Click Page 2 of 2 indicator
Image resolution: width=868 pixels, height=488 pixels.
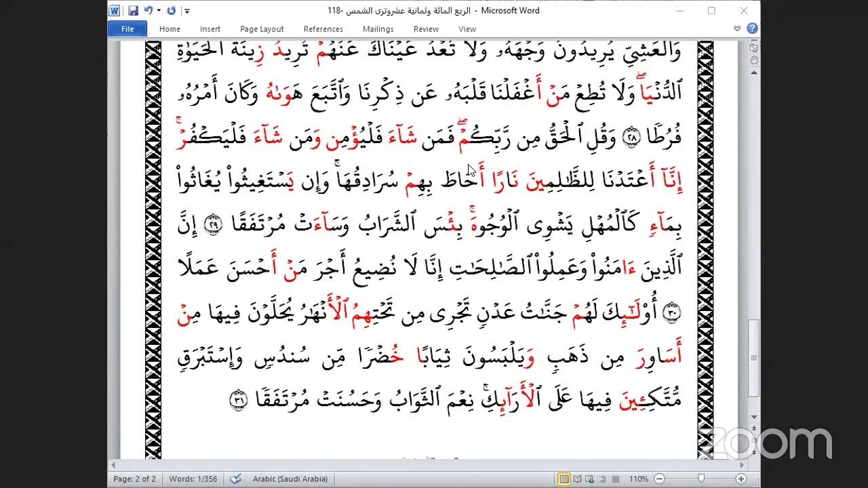134,479
